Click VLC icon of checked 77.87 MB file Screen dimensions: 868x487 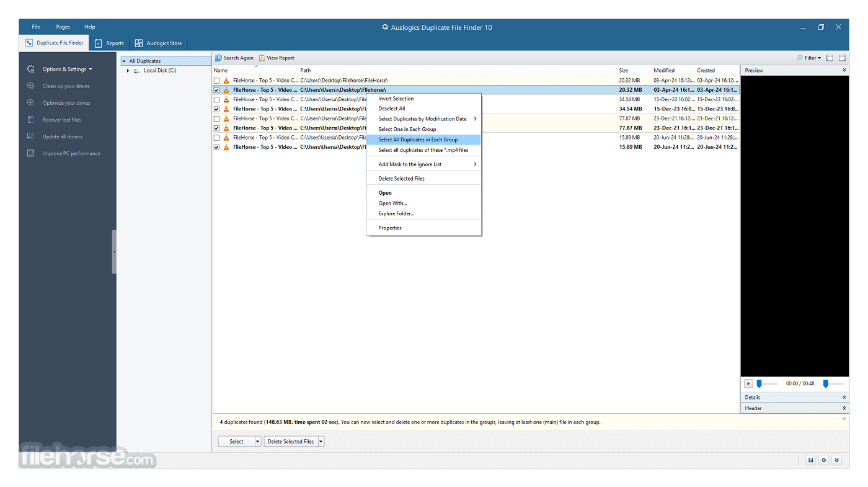pos(226,128)
